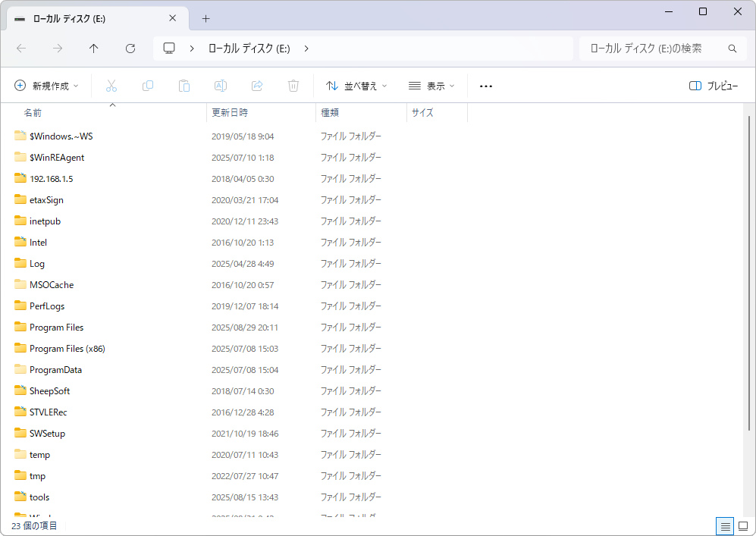Toggle the プレビュー preview pane
The height and width of the screenshot is (536, 756).
(713, 86)
